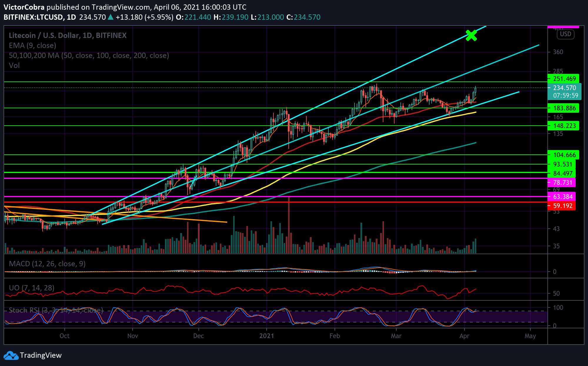Screen dimensions: 588x366
Task: Click the Apr label on time axis
Action: pyautogui.click(x=464, y=336)
